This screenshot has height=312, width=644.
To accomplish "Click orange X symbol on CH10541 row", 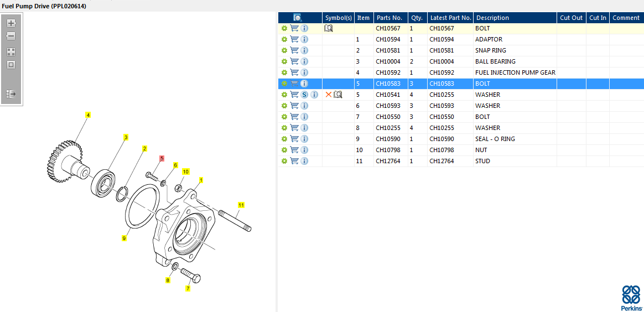I will [x=329, y=95].
